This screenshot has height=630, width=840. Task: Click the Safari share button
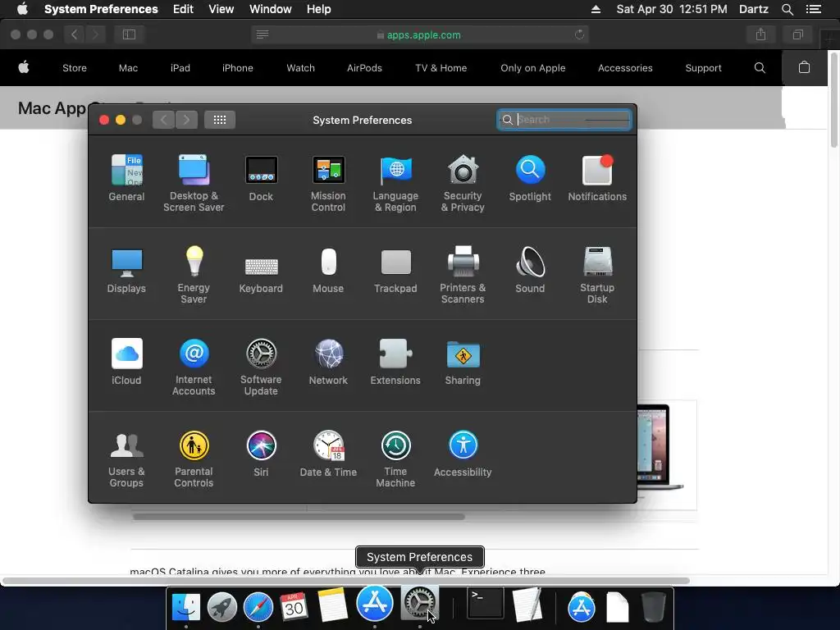[760, 34]
